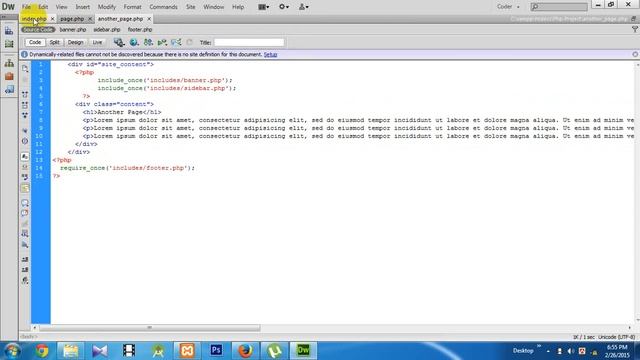The width and height of the screenshot is (640, 360).
Task: Open the Modify menu
Action: click(107, 7)
